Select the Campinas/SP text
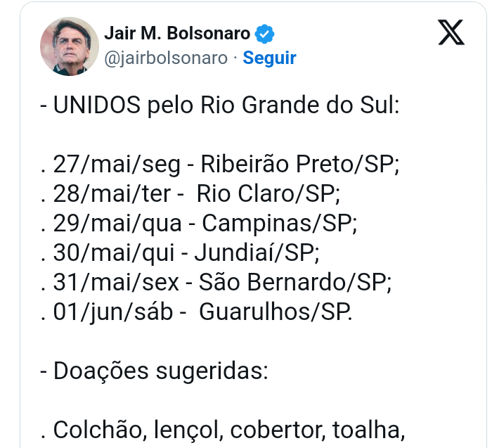This screenshot has width=492, height=448. [x=280, y=224]
